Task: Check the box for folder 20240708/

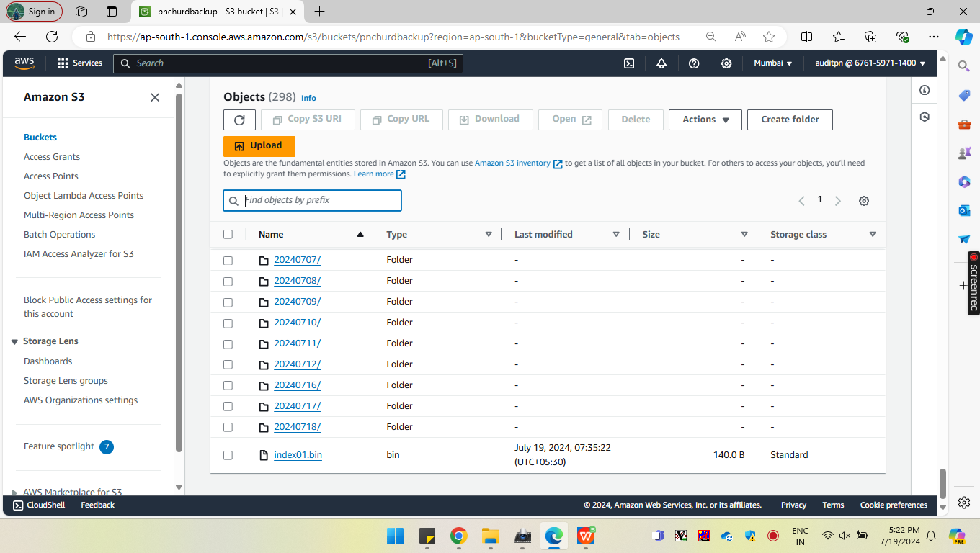Action: coord(228,281)
